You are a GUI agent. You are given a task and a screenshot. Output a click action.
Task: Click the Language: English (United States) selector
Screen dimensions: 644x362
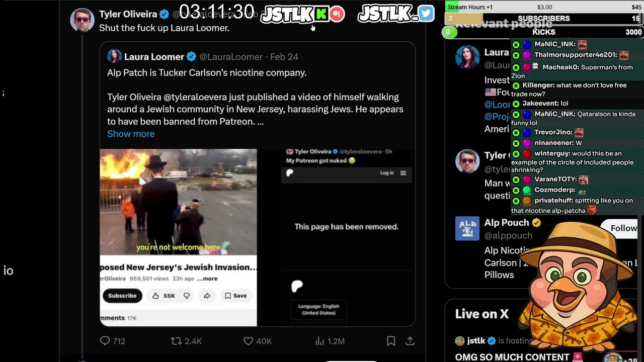coord(318,309)
